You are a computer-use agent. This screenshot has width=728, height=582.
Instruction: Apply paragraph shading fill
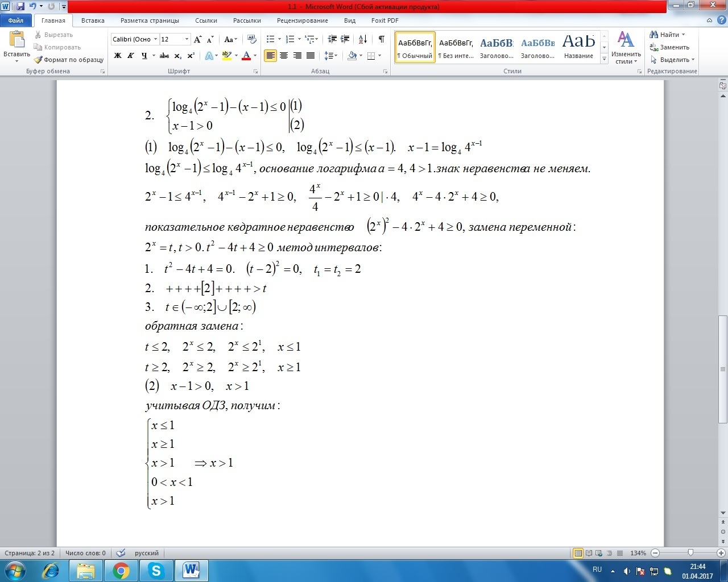point(352,56)
